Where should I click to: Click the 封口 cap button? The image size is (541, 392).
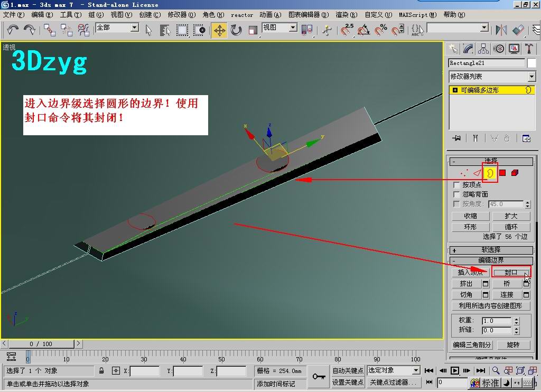click(511, 272)
